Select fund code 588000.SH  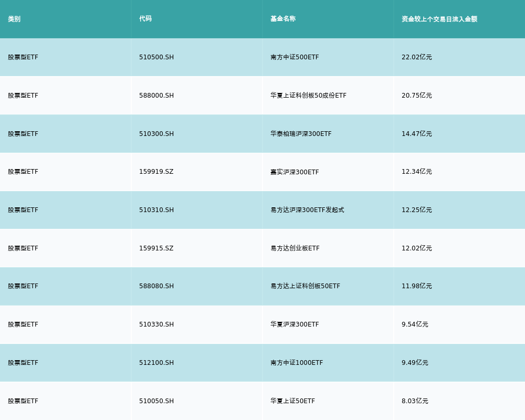click(x=156, y=96)
